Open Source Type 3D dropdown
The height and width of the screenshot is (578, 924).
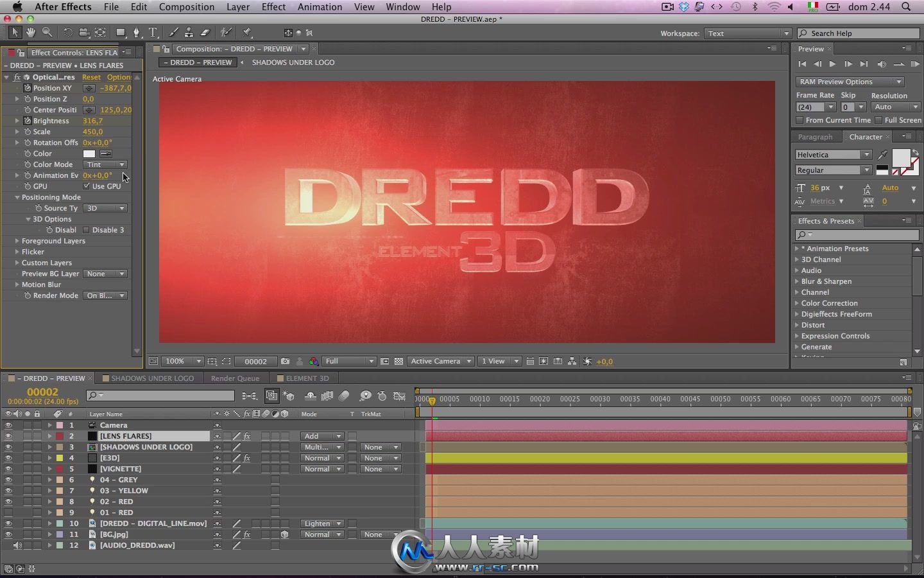(x=105, y=208)
